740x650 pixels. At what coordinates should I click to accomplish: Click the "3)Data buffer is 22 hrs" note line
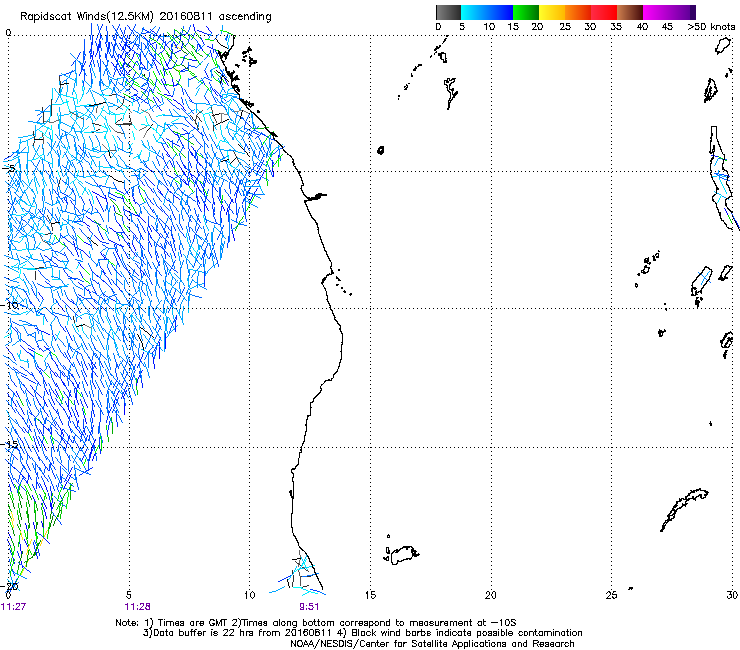click(x=362, y=633)
